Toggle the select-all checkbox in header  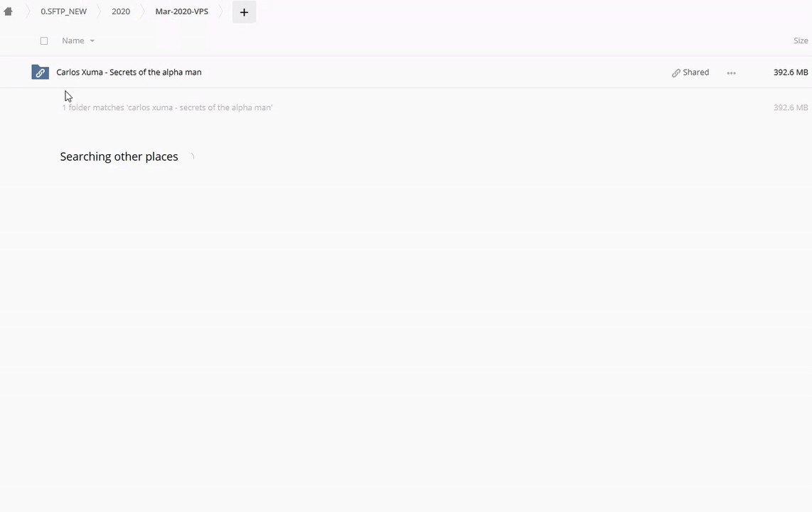tap(44, 41)
